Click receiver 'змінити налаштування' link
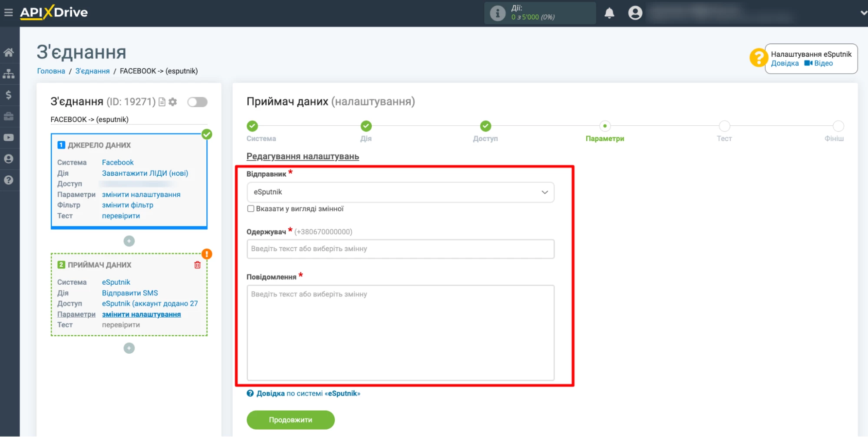 point(142,314)
